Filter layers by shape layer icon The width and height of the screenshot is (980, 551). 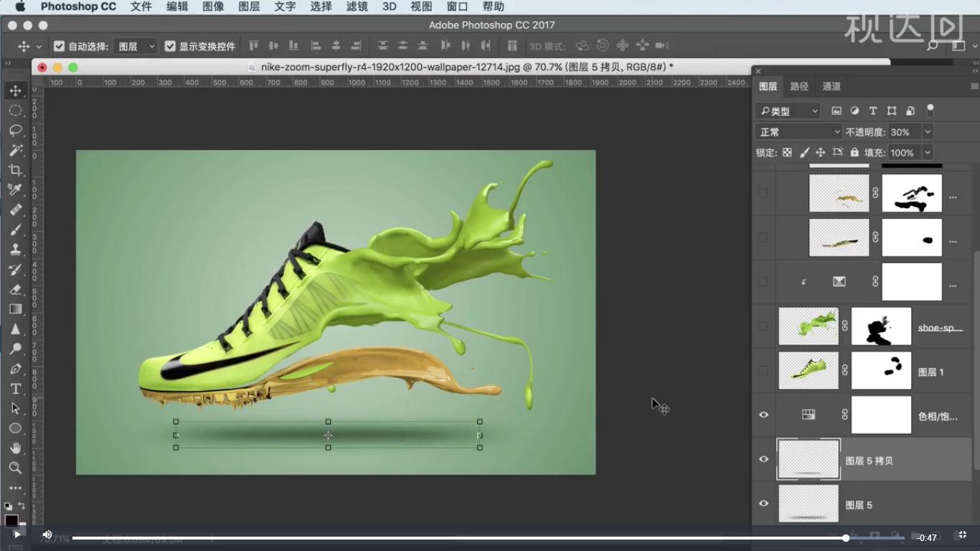coord(892,110)
